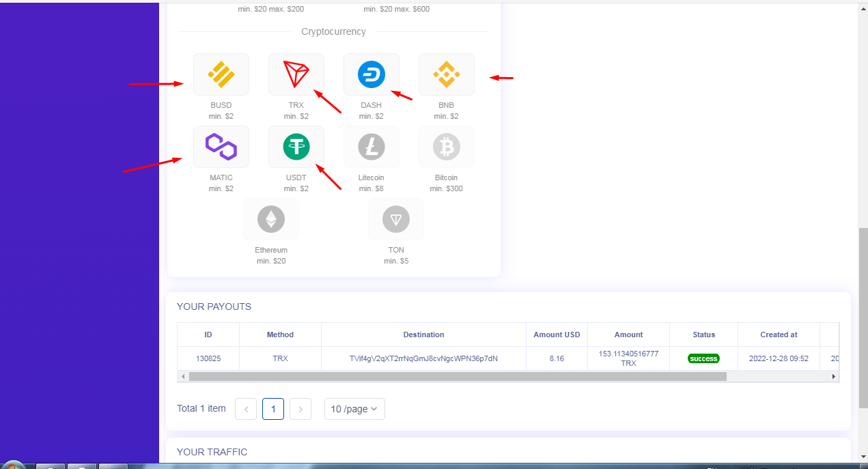Image resolution: width=868 pixels, height=469 pixels.
Task: Click the 8.16 amount USD cell
Action: point(557,358)
